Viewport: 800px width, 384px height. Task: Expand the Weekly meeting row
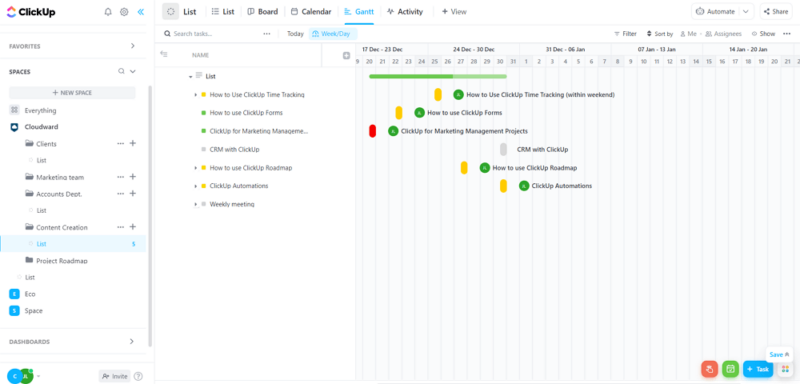coord(195,204)
